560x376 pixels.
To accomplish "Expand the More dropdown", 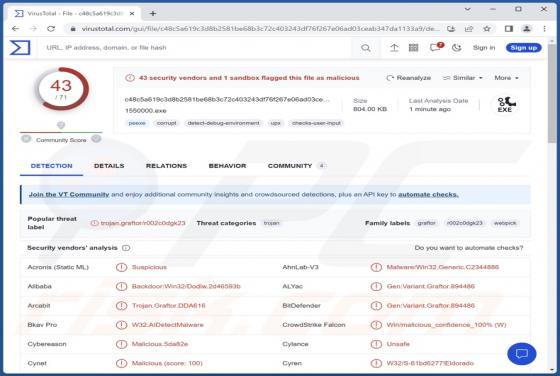I will 506,78.
